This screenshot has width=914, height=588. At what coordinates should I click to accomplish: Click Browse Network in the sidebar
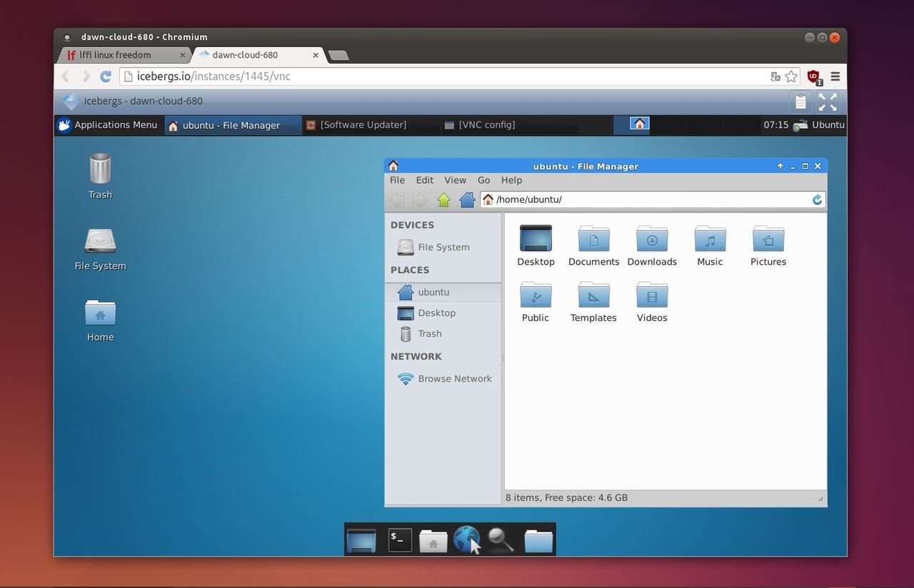point(454,379)
